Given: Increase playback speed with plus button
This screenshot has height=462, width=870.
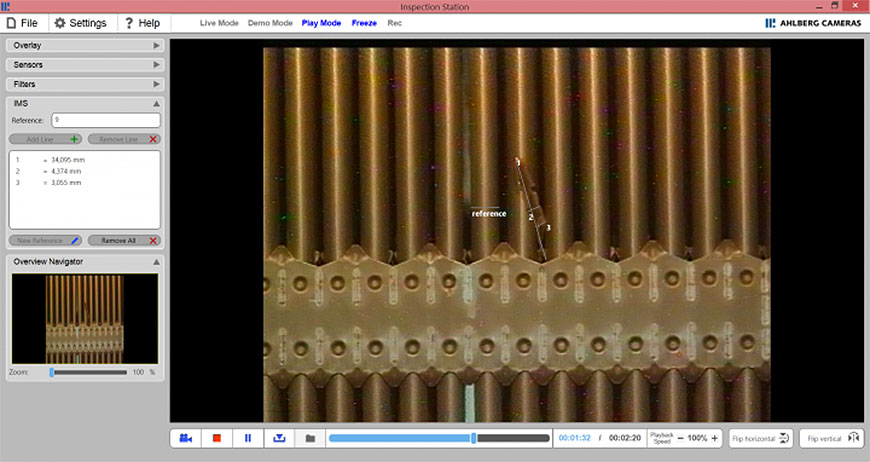Looking at the screenshot, I should pos(714,438).
